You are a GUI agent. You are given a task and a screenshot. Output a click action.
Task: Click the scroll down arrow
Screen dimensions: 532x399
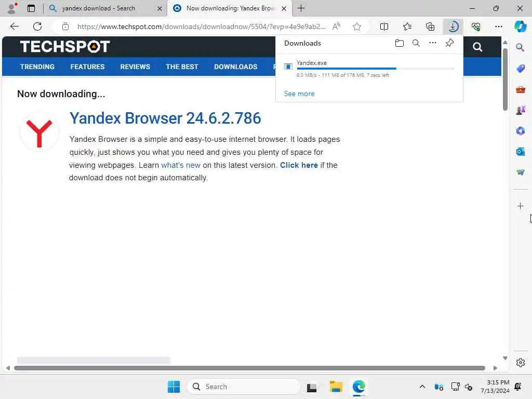[505, 358]
